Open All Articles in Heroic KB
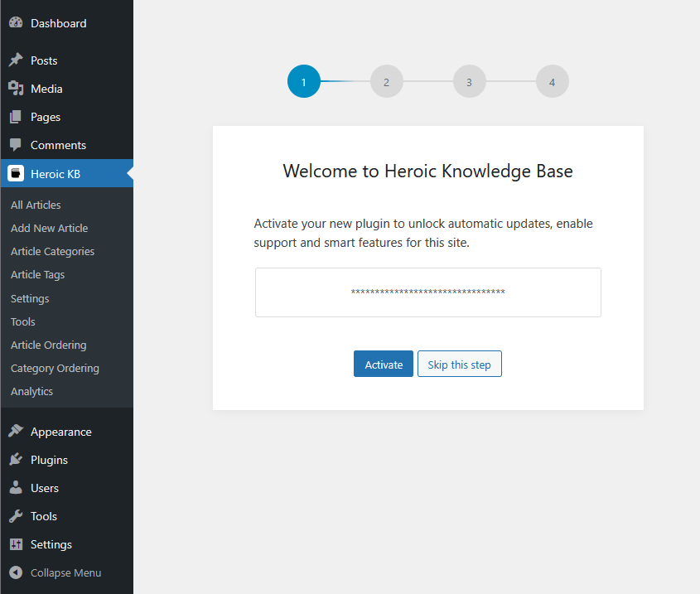Viewport: 700px width, 594px height. tap(36, 205)
